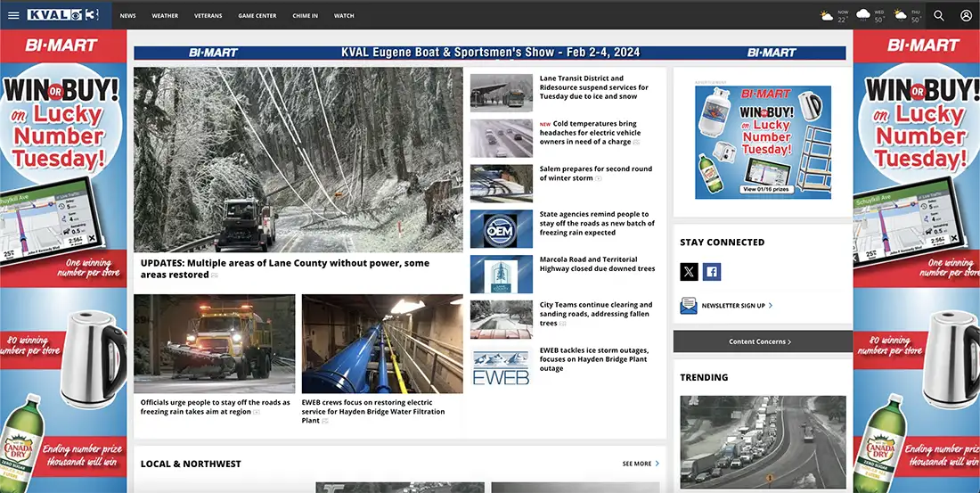This screenshot has height=493, width=980.
Task: Open the EWEB logo thumbnail
Action: click(502, 367)
